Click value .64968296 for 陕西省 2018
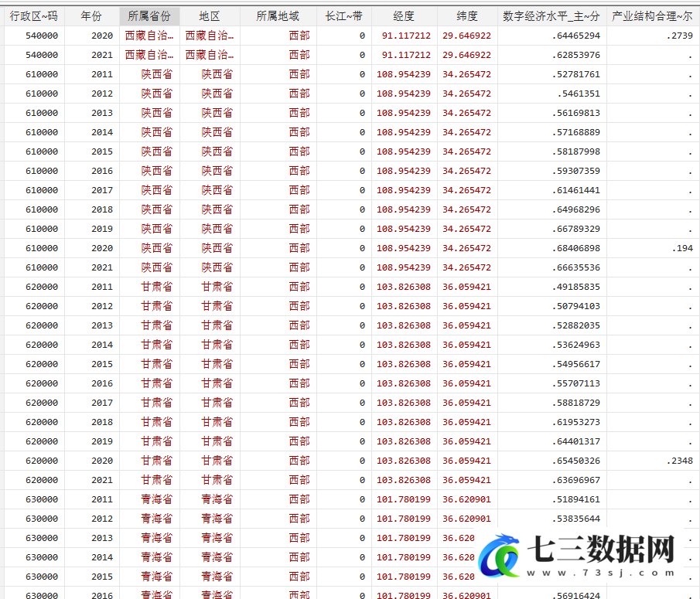This screenshot has height=599, width=700. tap(576, 209)
